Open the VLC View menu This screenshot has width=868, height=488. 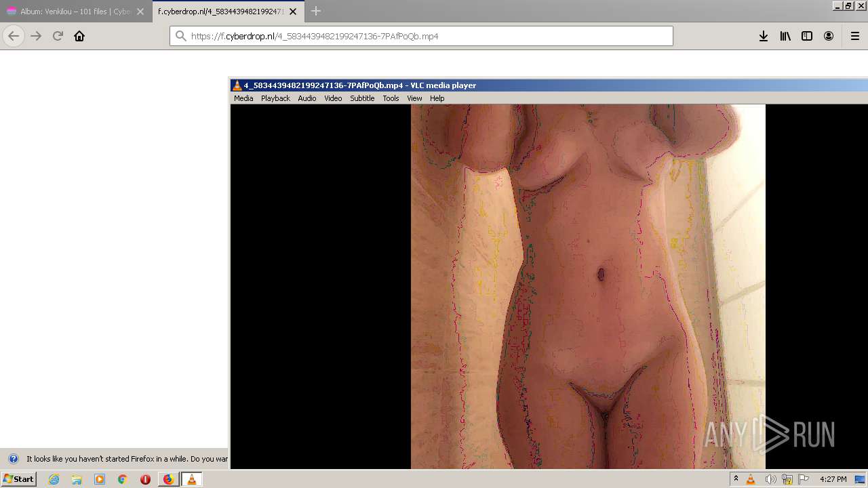(414, 98)
